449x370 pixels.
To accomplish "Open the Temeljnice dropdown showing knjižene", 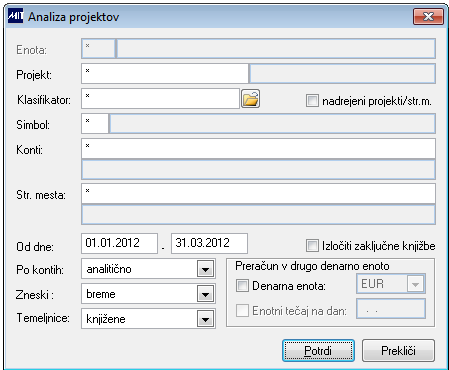I will point(205,319).
